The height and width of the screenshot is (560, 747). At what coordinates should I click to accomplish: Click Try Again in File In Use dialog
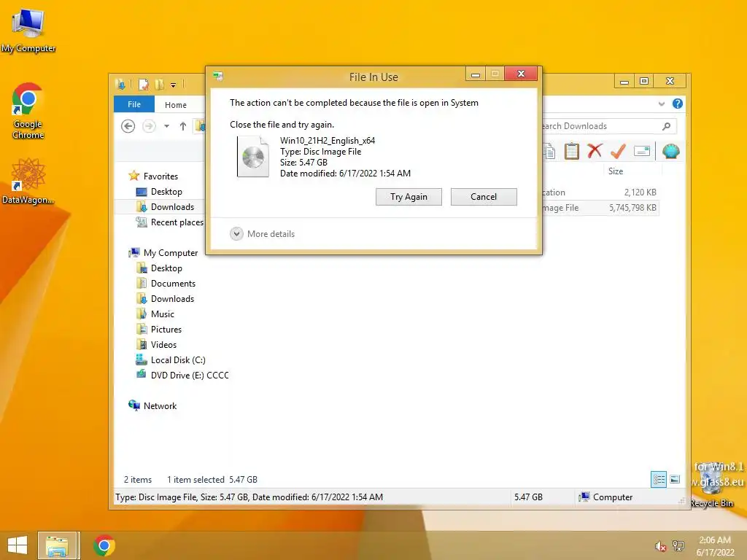409,197
